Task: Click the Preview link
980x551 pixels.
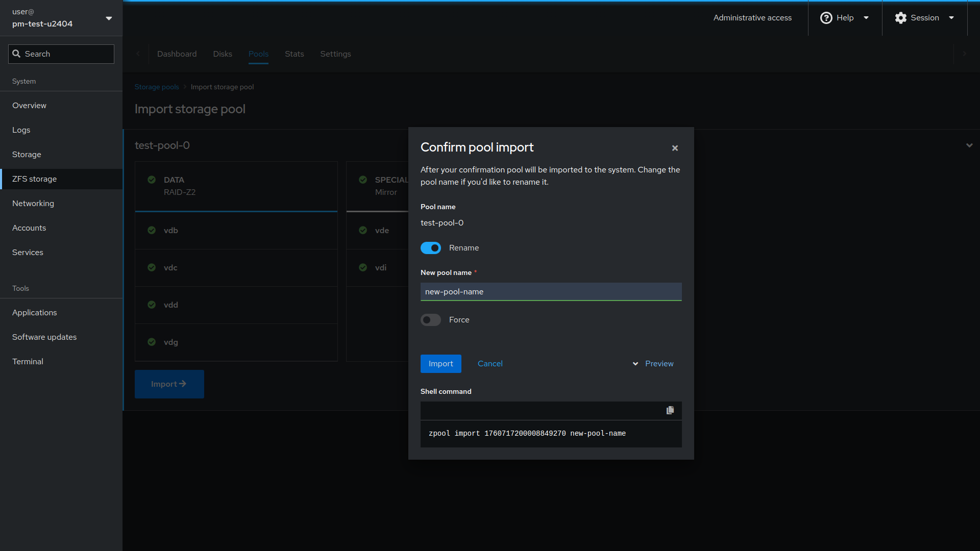Action: [659, 364]
